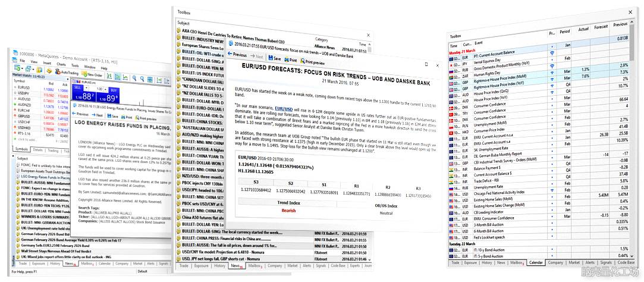This screenshot has width=644, height=282.
Task: Click Next in LGO Energy news window
Action: click(98, 115)
